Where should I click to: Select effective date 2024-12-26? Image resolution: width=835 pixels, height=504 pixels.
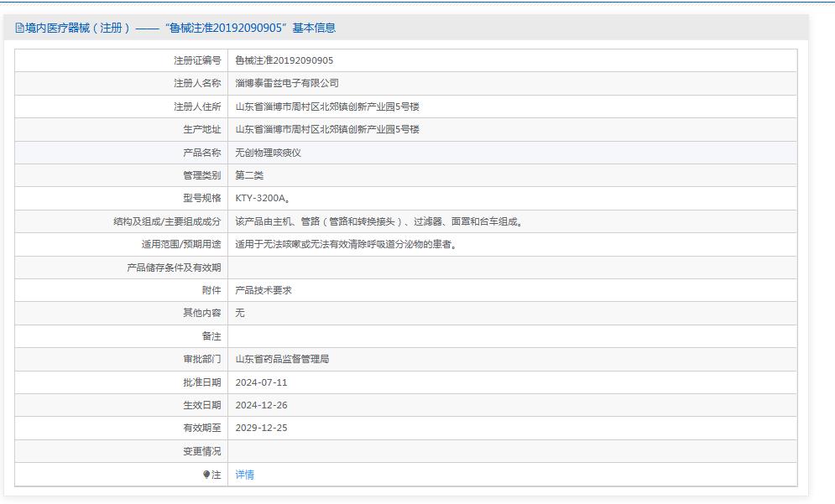[262, 405]
